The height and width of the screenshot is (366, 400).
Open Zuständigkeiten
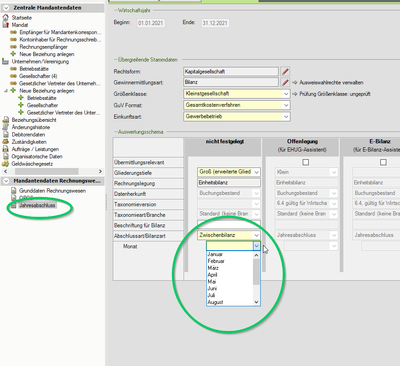(29, 142)
